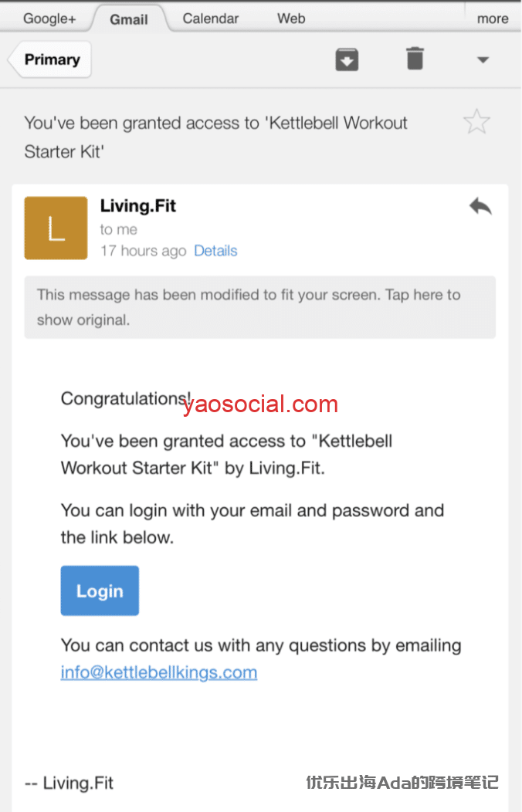The height and width of the screenshot is (812, 522).
Task: Switch to the Google+ tab
Action: pos(49,19)
